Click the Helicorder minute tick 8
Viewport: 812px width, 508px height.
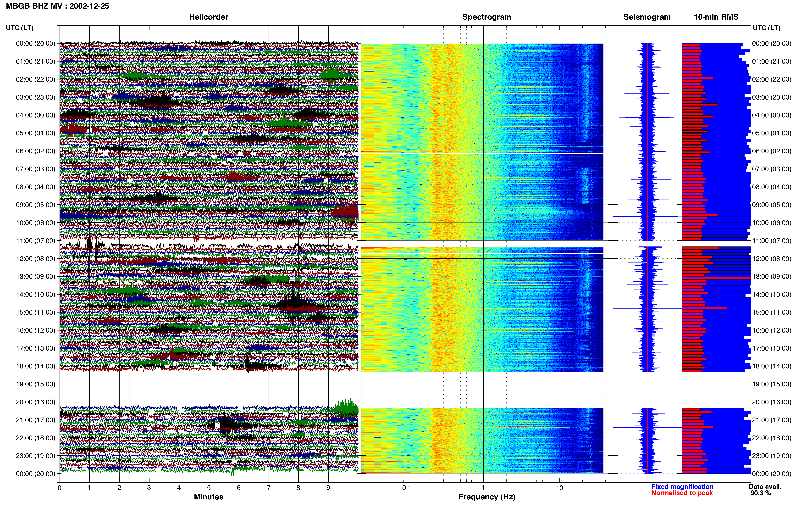[x=298, y=488]
